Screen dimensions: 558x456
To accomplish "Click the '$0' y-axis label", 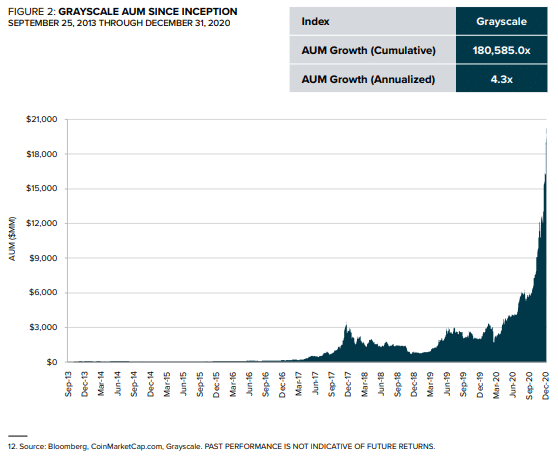I will coord(52,362).
